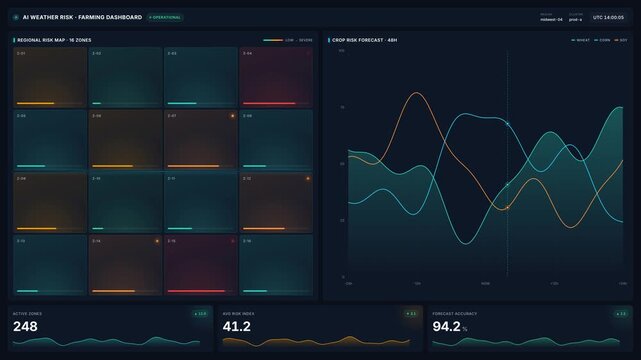Viewport: 641px width, 360px height.
Task: Open the red zone Z-15 tile
Action: point(201,265)
